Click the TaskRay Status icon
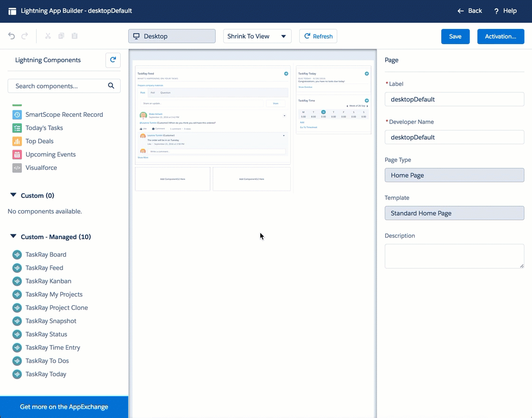 click(17, 334)
